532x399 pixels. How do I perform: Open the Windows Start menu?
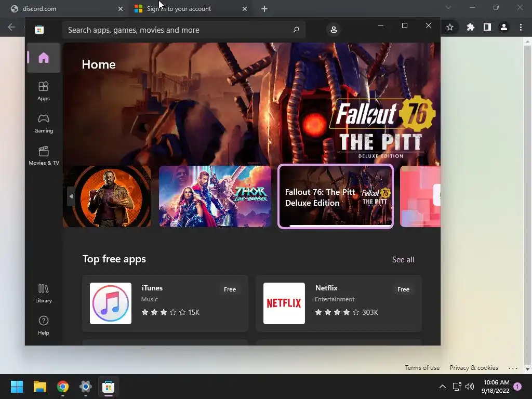(x=17, y=387)
